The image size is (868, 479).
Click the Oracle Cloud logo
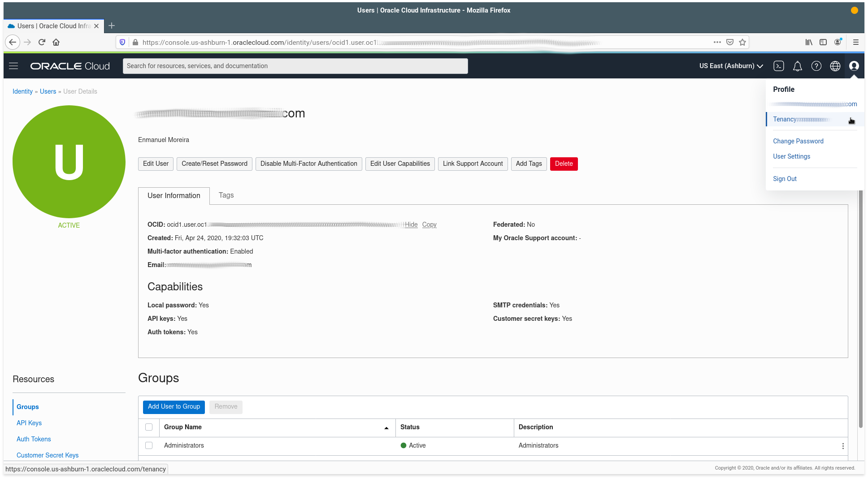tap(70, 66)
